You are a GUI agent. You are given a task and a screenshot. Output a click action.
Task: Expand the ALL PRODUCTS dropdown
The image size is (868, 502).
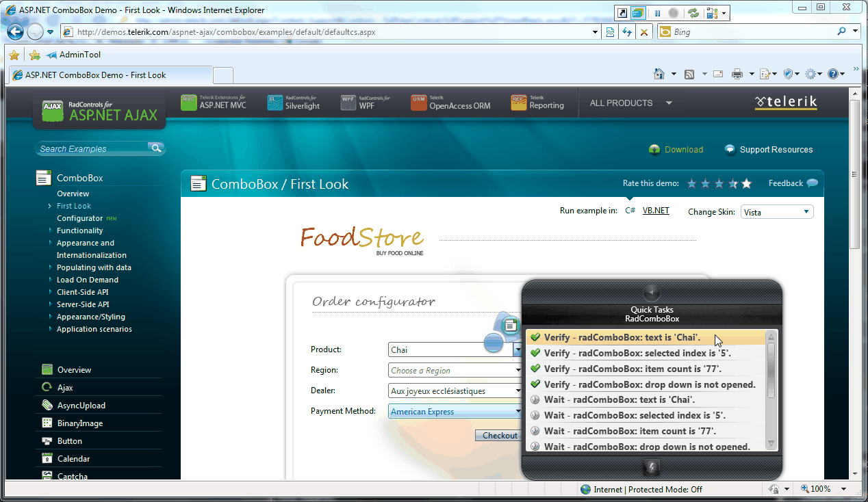(x=630, y=103)
